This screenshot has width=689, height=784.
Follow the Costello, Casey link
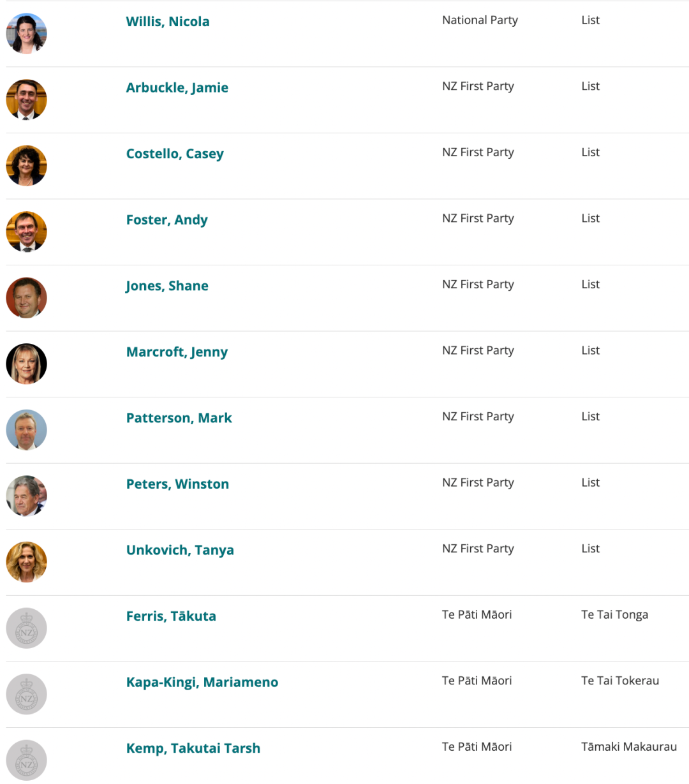(x=175, y=154)
